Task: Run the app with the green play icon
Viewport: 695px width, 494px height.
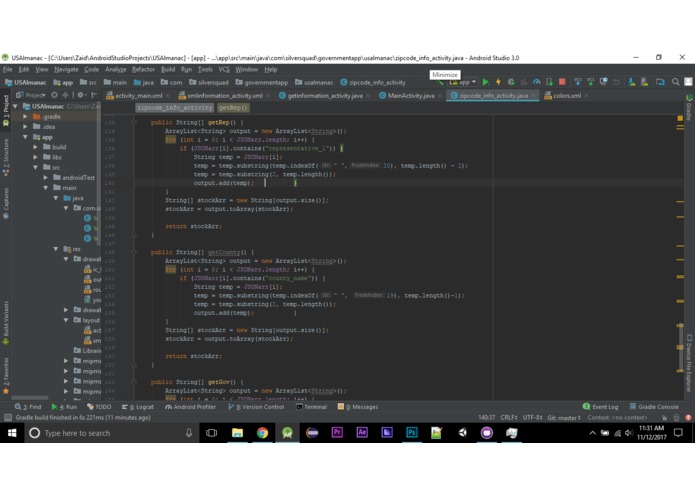Action: [x=486, y=82]
